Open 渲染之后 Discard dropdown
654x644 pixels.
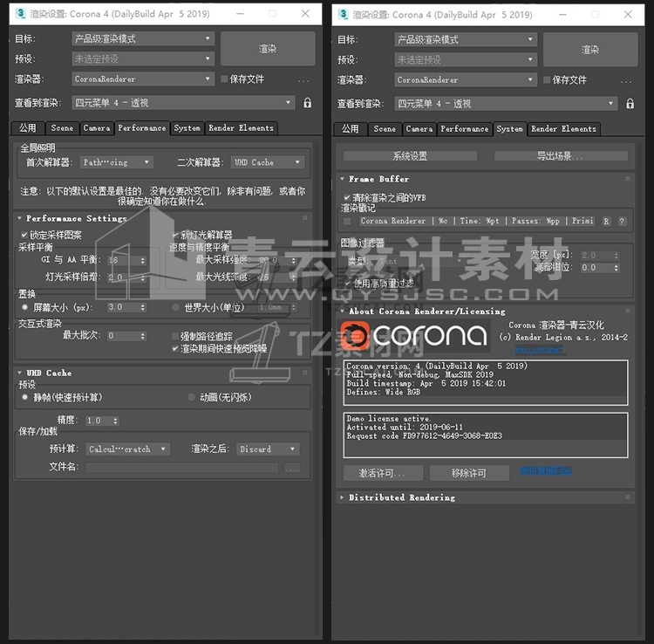pyautogui.click(x=268, y=449)
